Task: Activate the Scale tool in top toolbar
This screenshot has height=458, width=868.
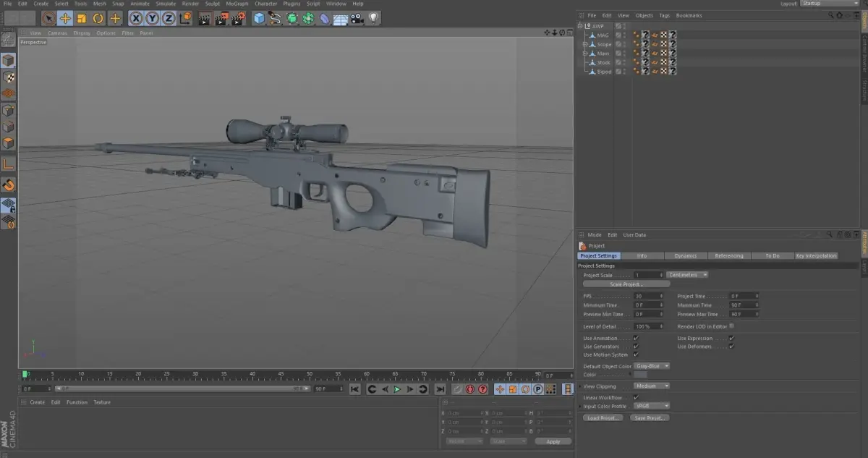Action: tap(82, 18)
